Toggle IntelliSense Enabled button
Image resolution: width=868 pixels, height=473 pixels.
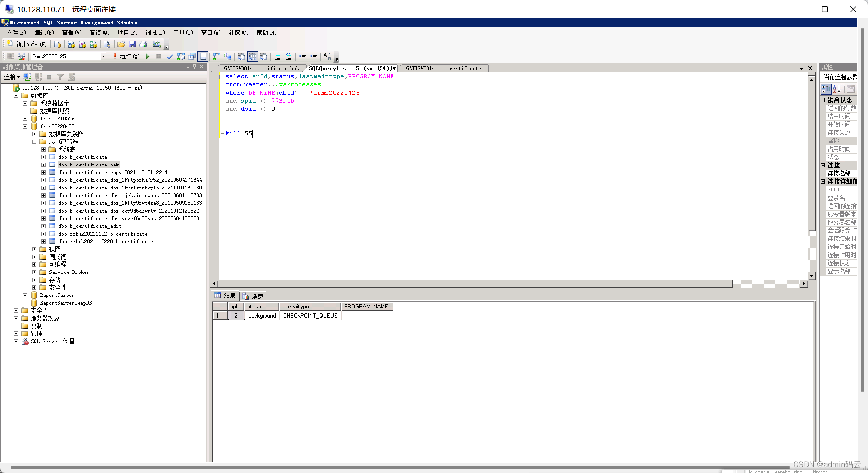tap(203, 57)
